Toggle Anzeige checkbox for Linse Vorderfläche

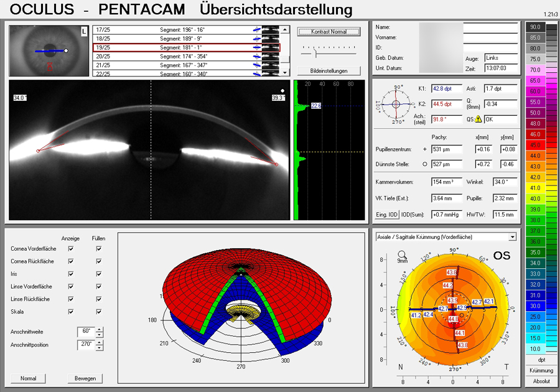71,286
